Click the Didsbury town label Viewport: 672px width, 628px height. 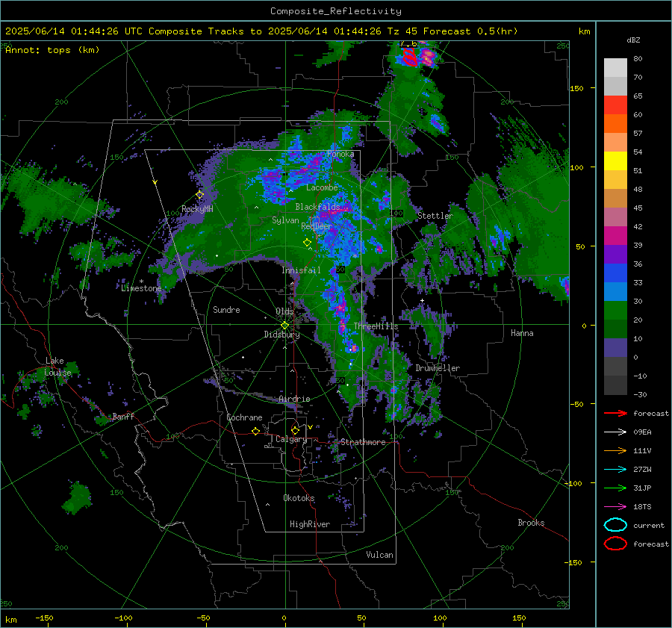[282, 335]
